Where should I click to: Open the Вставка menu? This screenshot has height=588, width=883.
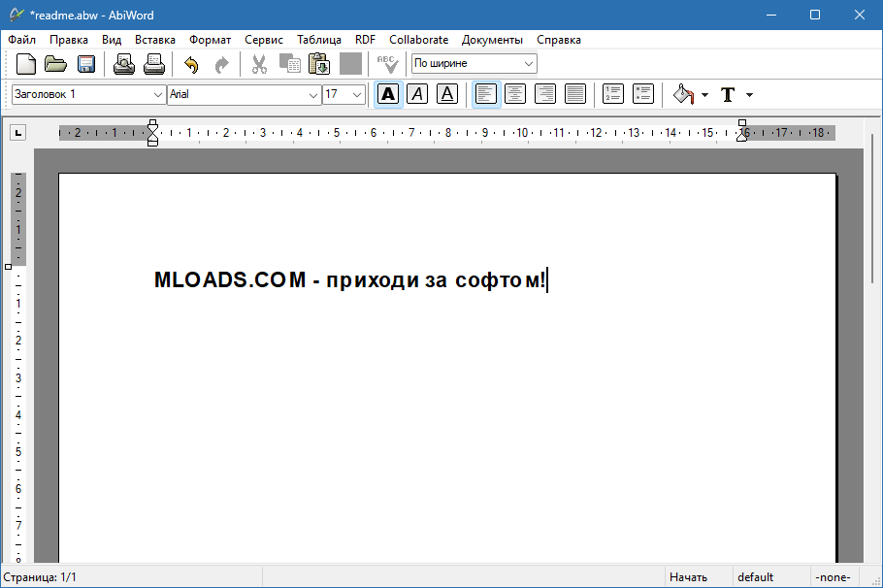click(155, 40)
